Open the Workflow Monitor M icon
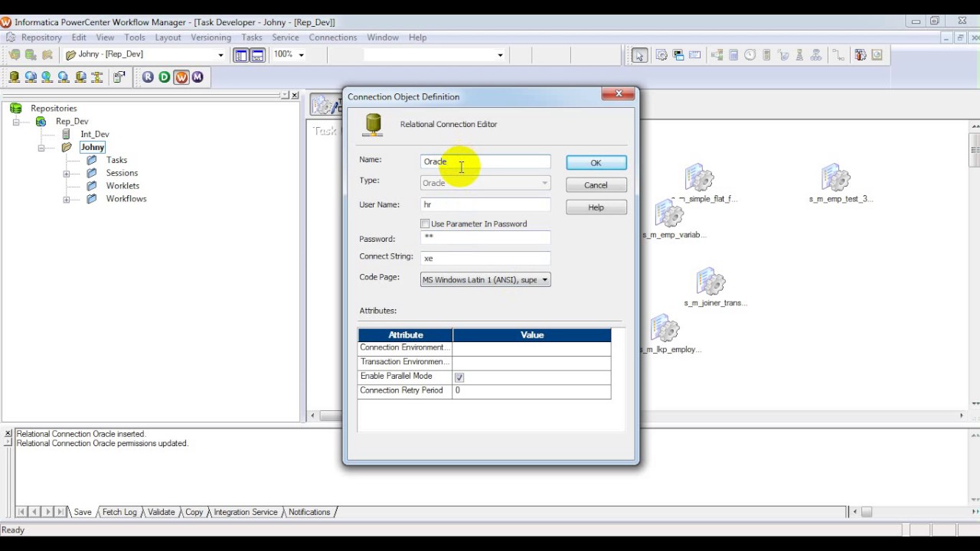This screenshot has width=980, height=551. 198,77
